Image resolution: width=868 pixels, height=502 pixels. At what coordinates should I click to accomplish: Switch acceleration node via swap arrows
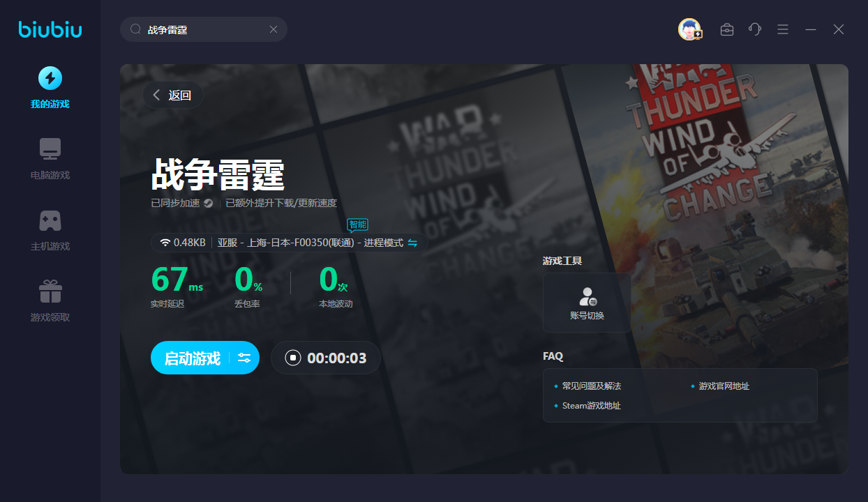tap(412, 243)
